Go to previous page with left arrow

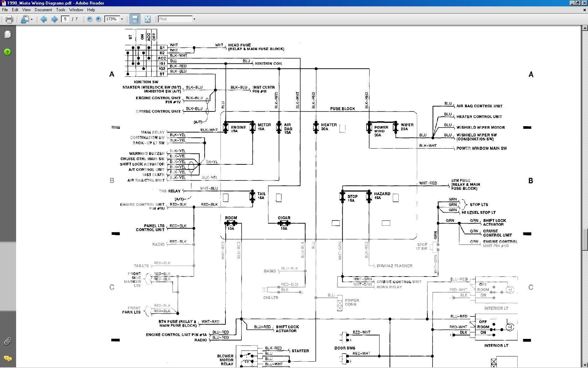pos(43,19)
